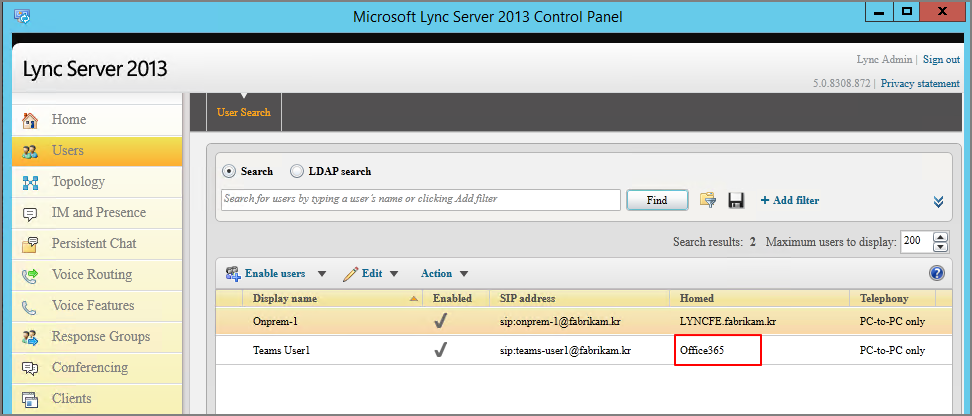The height and width of the screenshot is (416, 972).
Task: Click the Office365 homed cell
Action: 702,351
